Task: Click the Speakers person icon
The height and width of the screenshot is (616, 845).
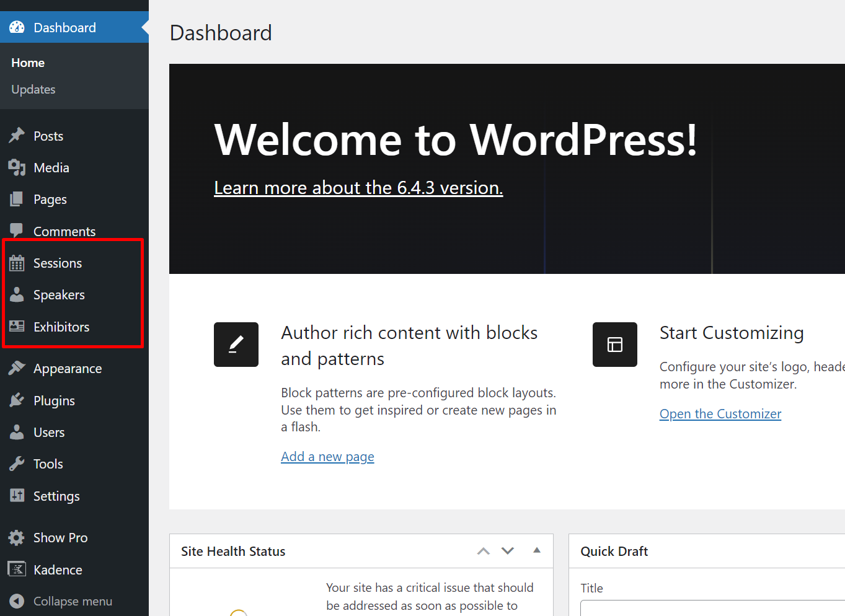Action: tap(17, 294)
